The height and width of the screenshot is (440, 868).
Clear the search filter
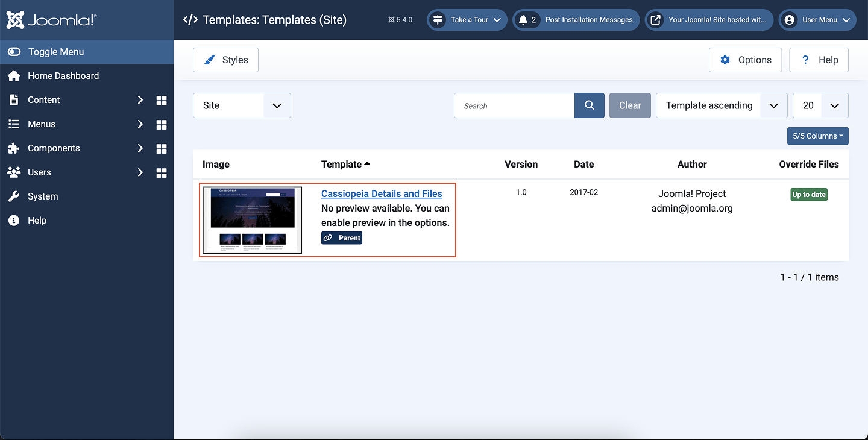pos(630,105)
